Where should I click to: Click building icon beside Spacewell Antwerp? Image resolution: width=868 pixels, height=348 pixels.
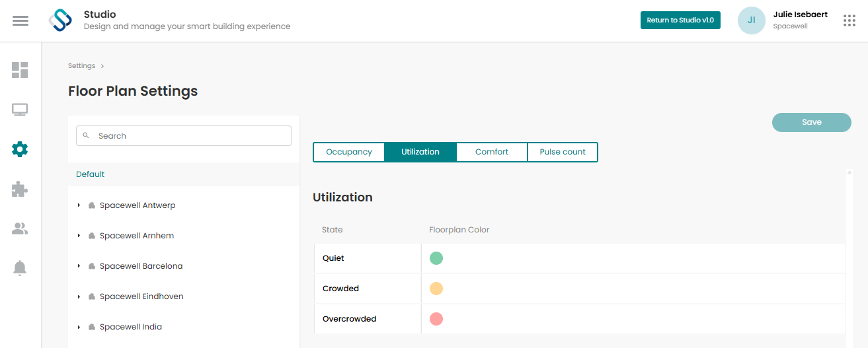[92, 205]
